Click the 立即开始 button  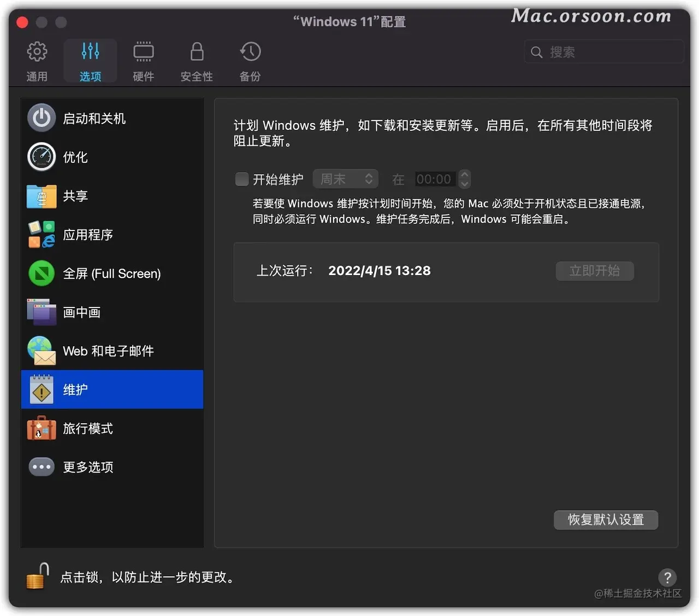595,271
